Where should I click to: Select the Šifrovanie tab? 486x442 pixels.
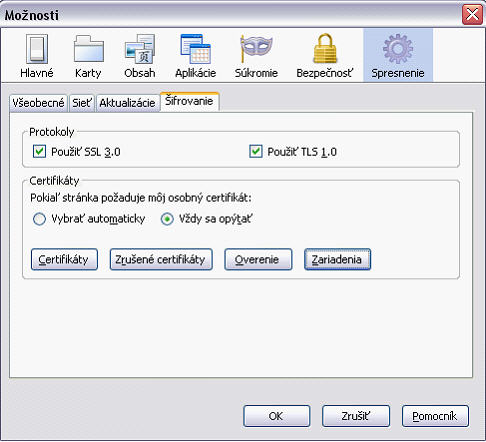coord(189,101)
